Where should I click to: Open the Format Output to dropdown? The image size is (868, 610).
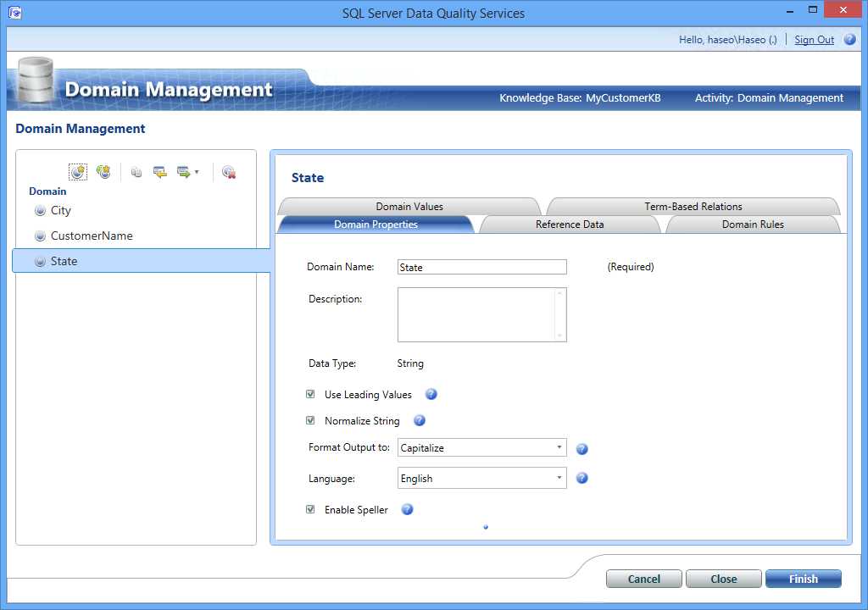482,448
